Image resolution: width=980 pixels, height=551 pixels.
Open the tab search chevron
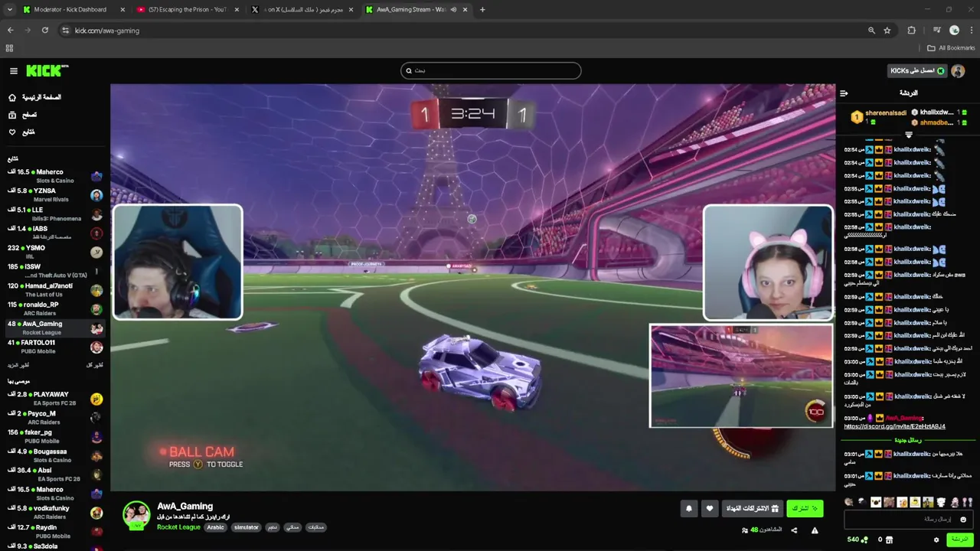pyautogui.click(x=10, y=9)
